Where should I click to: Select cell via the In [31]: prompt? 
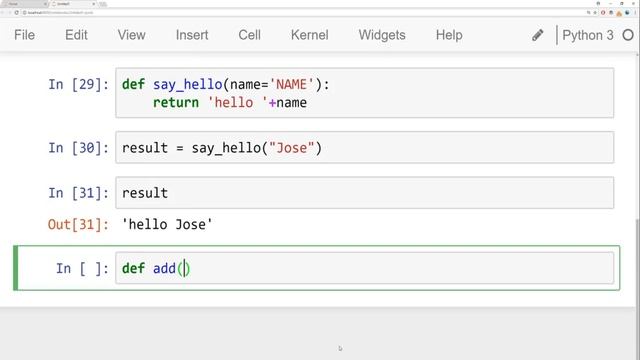click(x=78, y=193)
